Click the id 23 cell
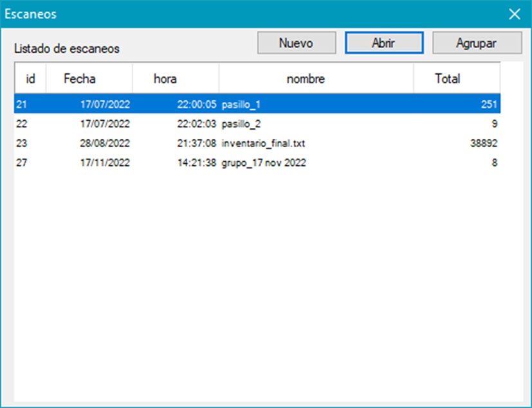 point(21,143)
